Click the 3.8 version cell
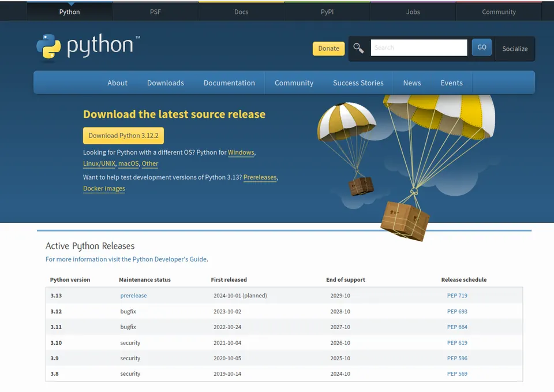 (54, 374)
